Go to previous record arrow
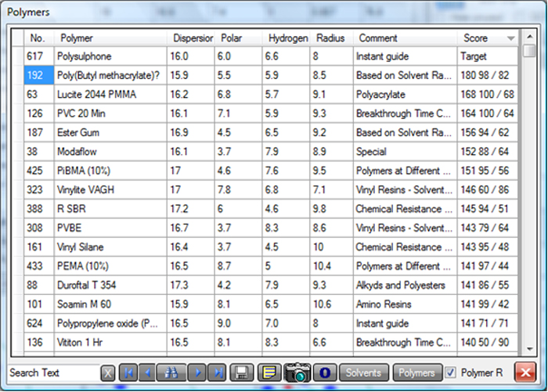Screen dimensions: 548x392 pos(147,372)
